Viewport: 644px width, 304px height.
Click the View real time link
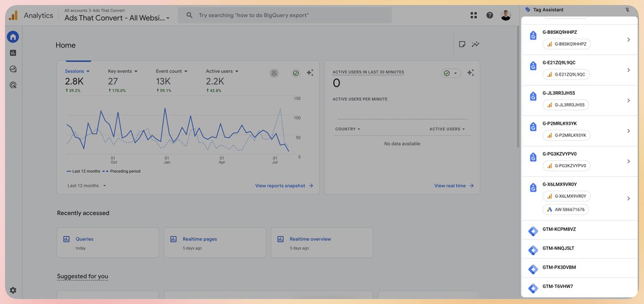[x=454, y=186]
